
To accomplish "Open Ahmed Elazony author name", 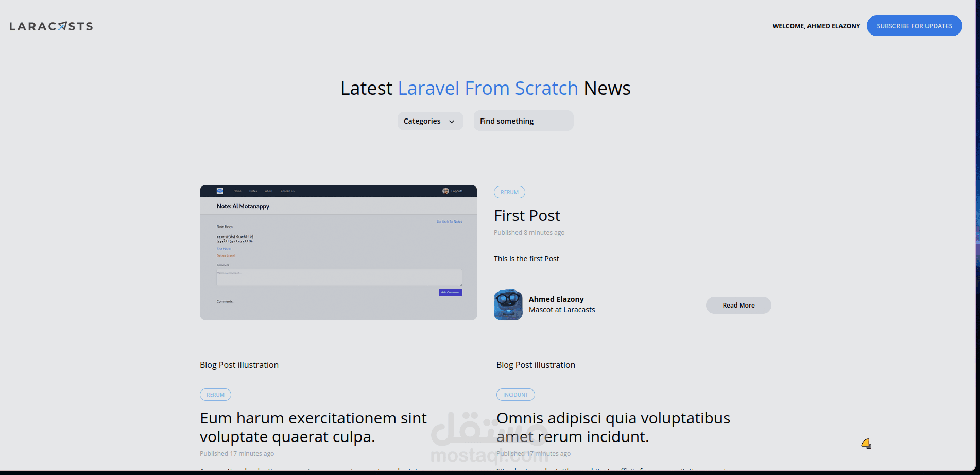I will [x=556, y=299].
